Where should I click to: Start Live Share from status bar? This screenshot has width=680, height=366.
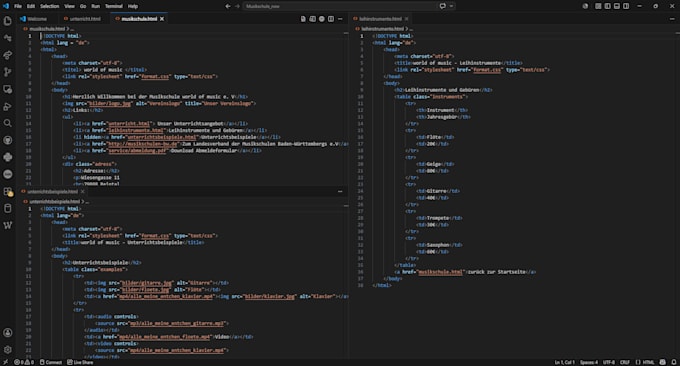click(80, 362)
